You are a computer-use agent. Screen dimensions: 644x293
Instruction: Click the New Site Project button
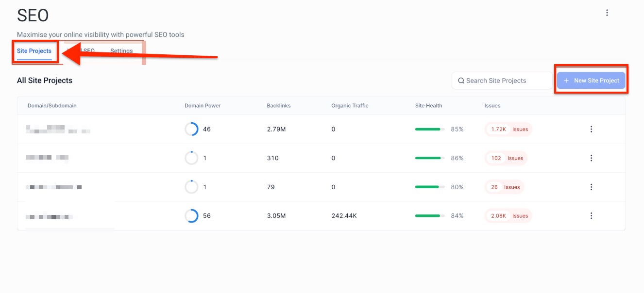coord(591,81)
